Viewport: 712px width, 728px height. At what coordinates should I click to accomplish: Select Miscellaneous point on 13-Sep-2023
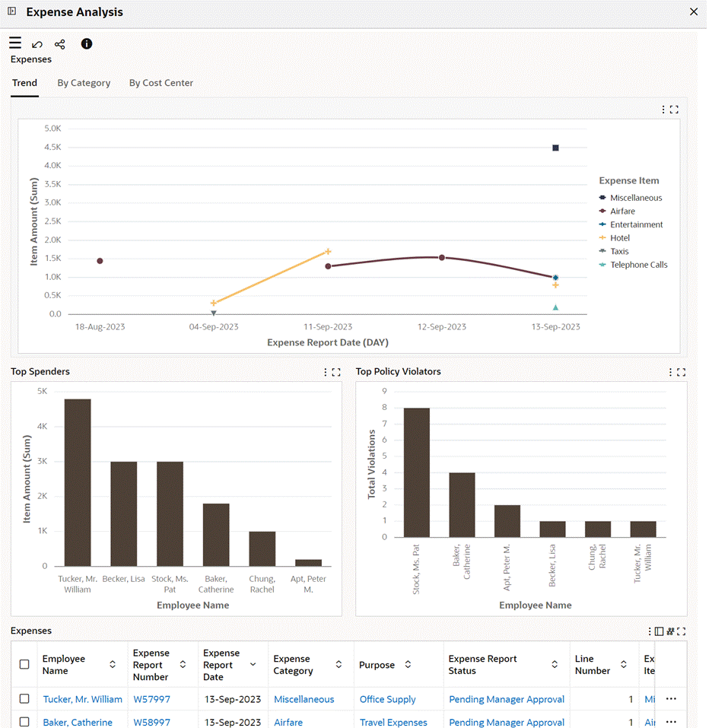click(555, 148)
